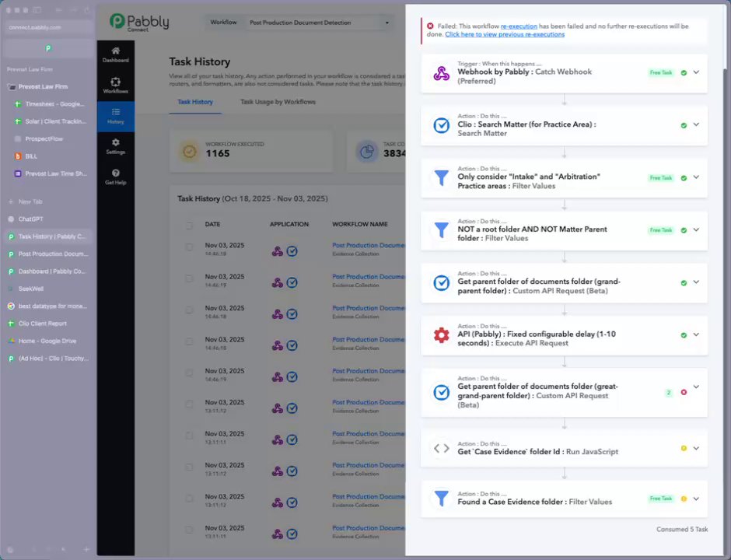Expand the Get Case Evidence folder Id step
The width and height of the screenshot is (731, 560).
(x=696, y=448)
